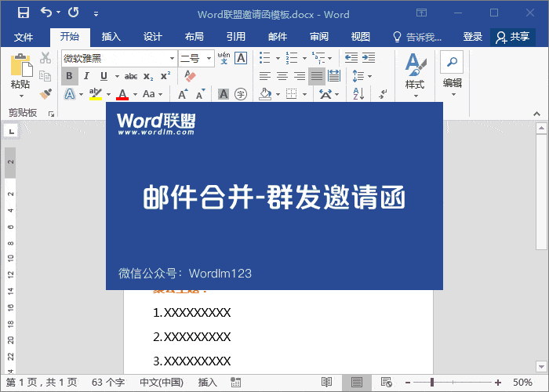The height and width of the screenshot is (392, 549).
Task: Switch to the 设计 ribbon tab
Action: (153, 37)
